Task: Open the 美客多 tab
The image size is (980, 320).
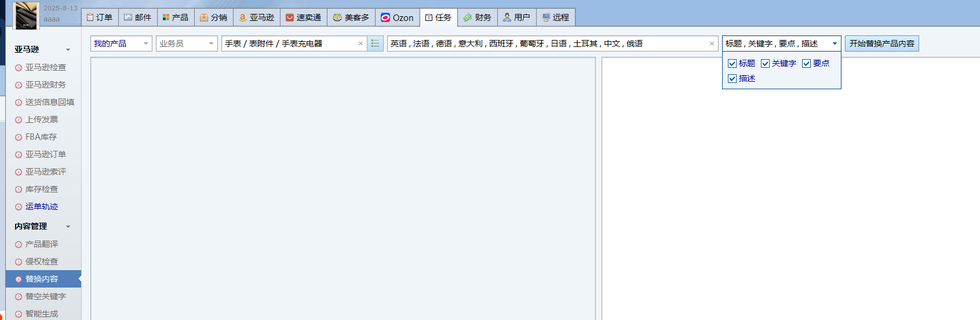Action: [x=351, y=17]
